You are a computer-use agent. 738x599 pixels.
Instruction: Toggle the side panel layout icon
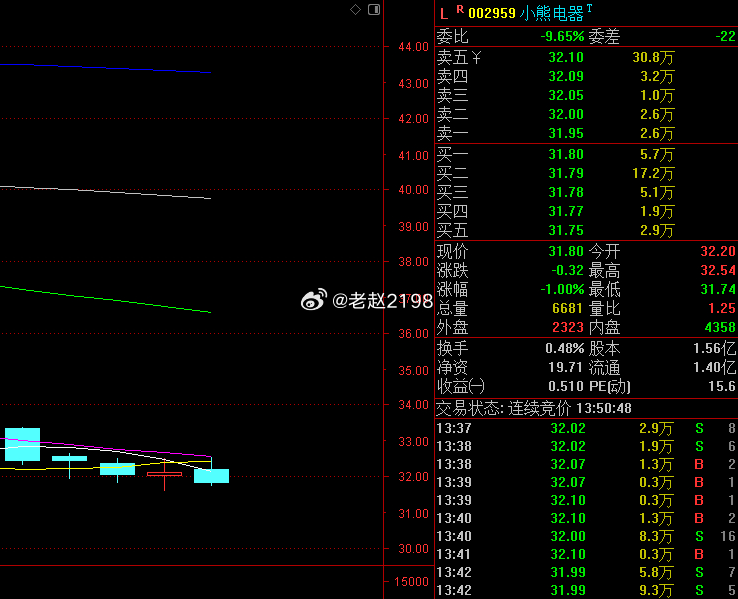click(374, 9)
